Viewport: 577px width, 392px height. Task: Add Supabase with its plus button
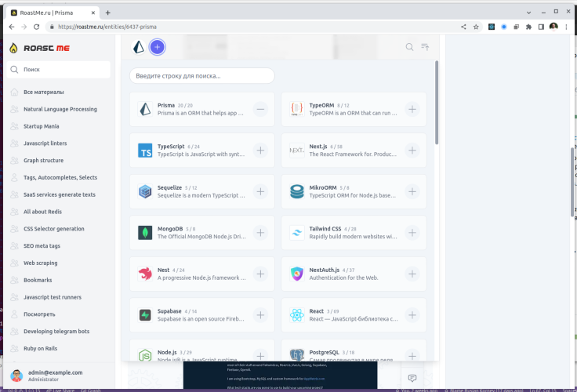[x=260, y=315]
